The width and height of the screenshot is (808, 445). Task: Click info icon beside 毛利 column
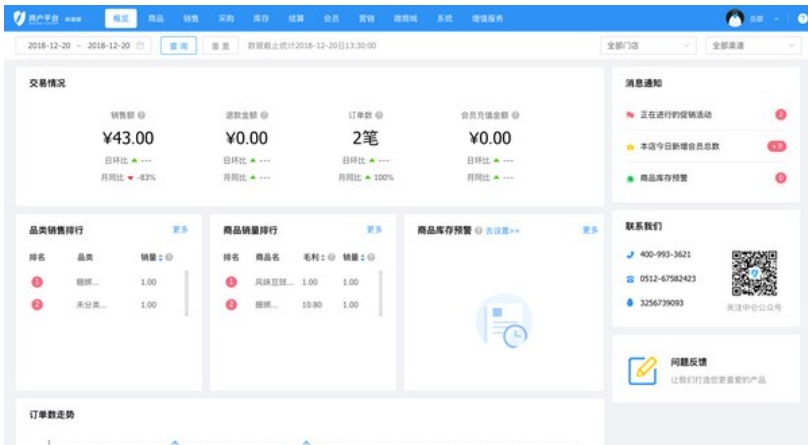(x=331, y=257)
